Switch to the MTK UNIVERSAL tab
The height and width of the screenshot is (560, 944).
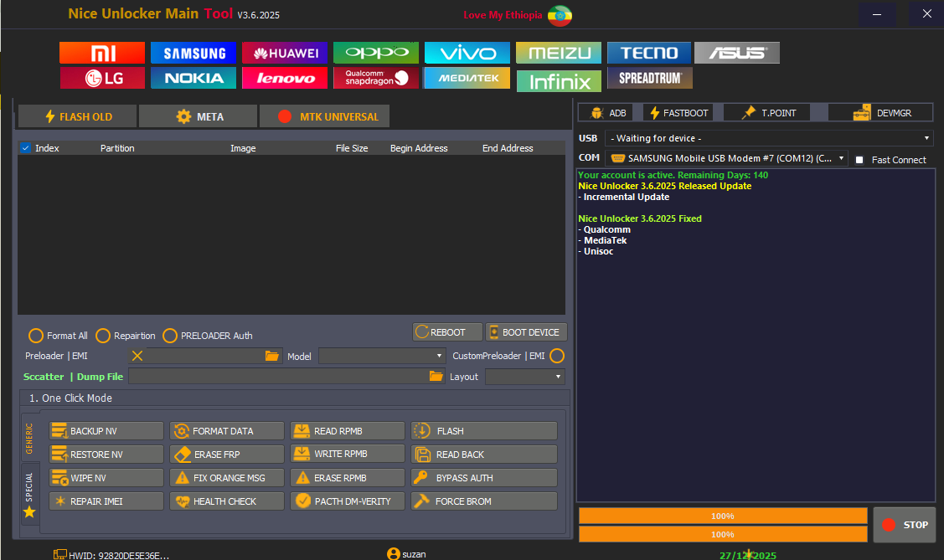325,116
